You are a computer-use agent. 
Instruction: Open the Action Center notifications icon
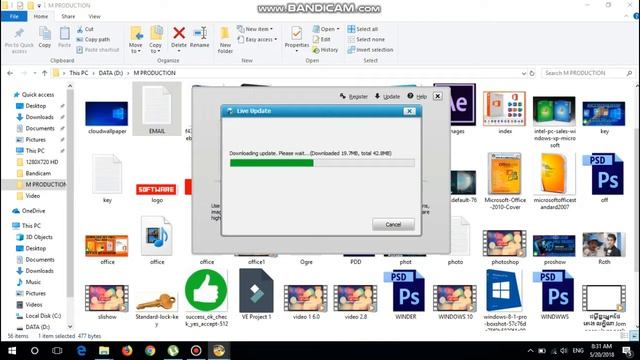pyautogui.click(x=627, y=351)
